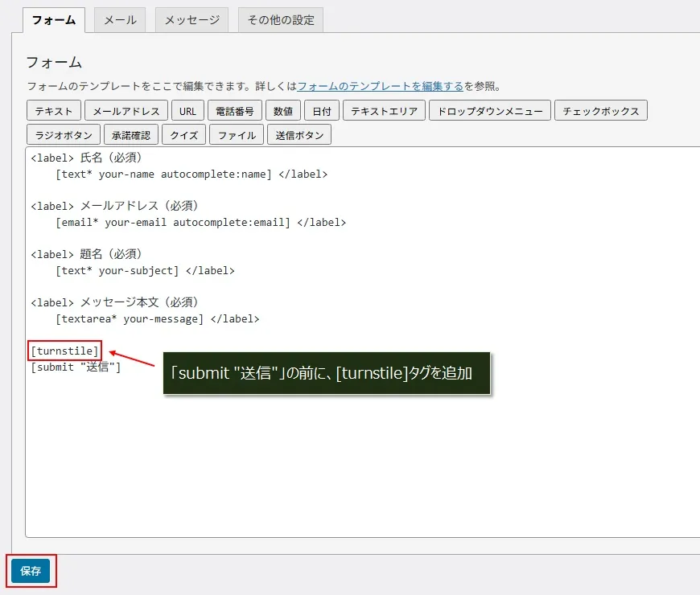Open the メッセージ tab
Screen dimensions: 700x595
coord(192,20)
